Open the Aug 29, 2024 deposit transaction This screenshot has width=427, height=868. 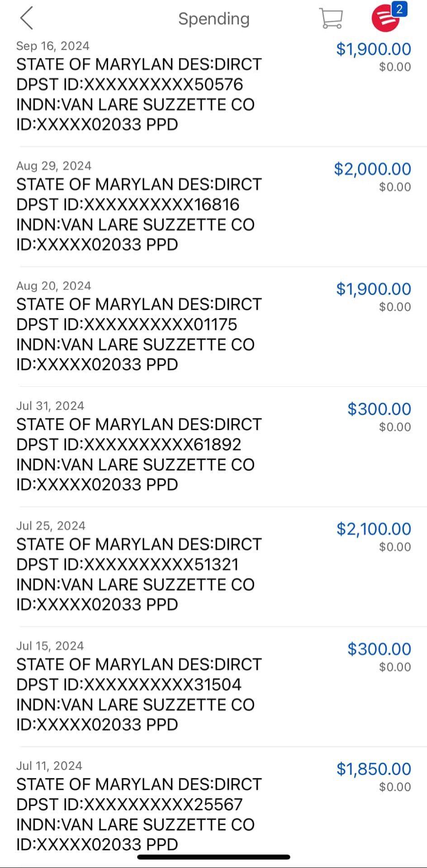(138, 215)
